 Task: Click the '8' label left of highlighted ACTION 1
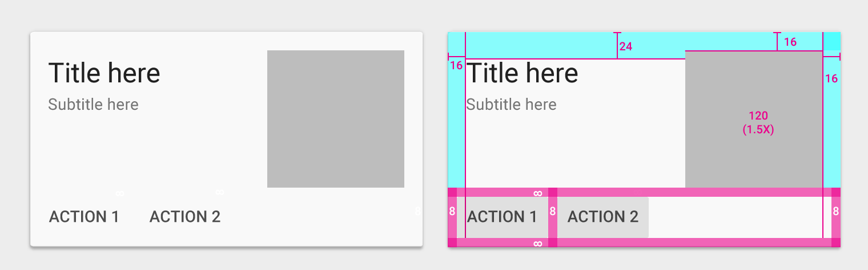pos(452,212)
